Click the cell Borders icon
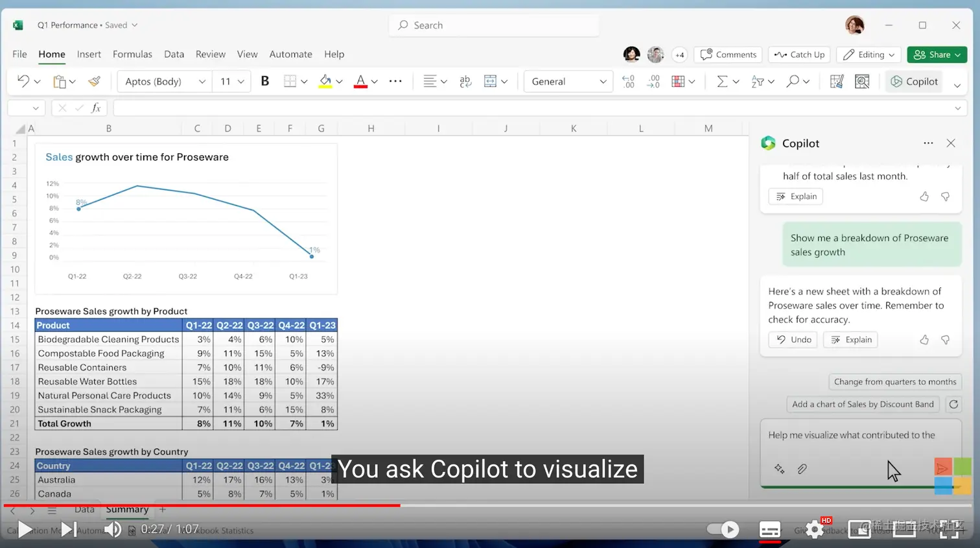This screenshot has height=548, width=980. pyautogui.click(x=290, y=81)
